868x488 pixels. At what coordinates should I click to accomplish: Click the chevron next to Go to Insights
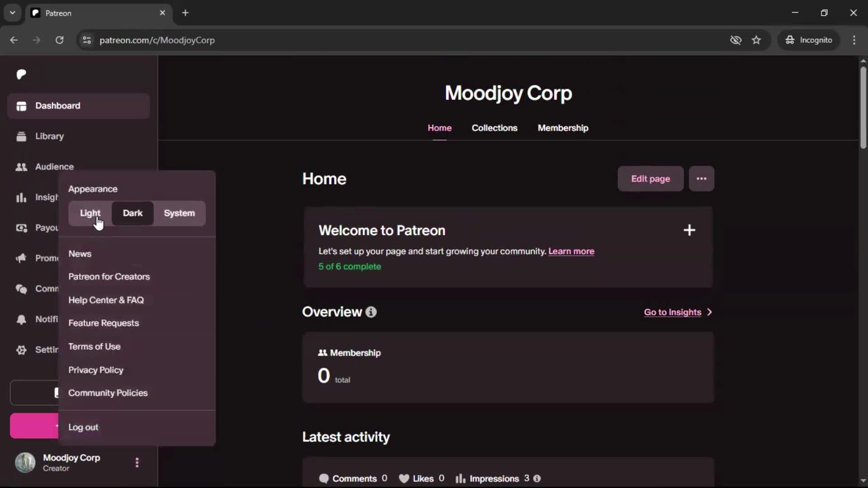click(x=709, y=312)
